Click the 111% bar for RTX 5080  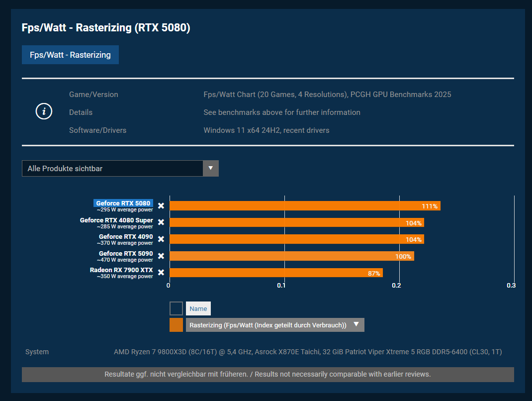pos(305,206)
